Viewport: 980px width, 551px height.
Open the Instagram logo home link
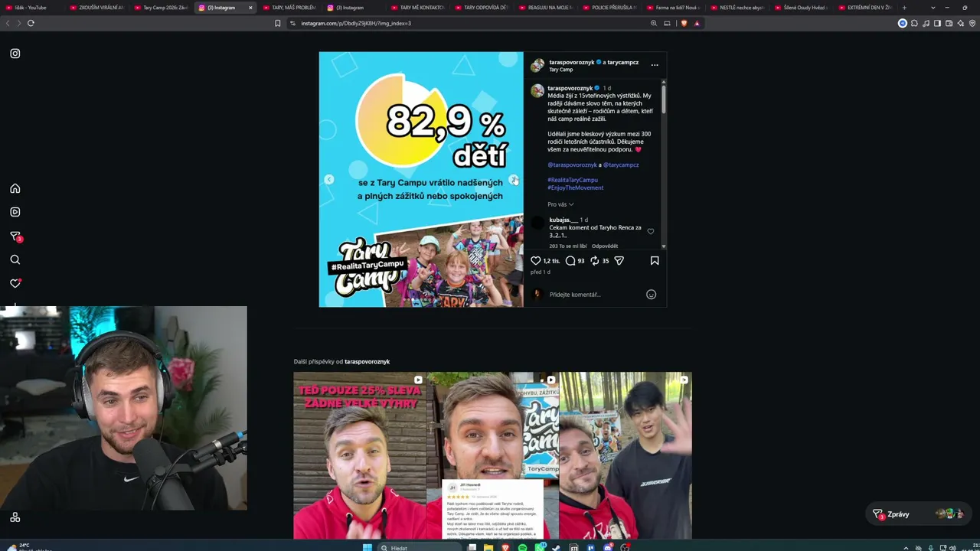15,54
